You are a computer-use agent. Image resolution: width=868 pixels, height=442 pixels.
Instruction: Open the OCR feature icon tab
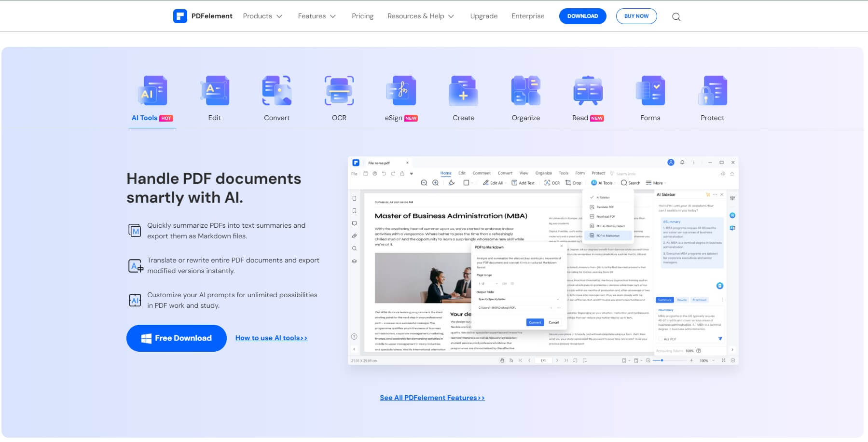tap(339, 99)
